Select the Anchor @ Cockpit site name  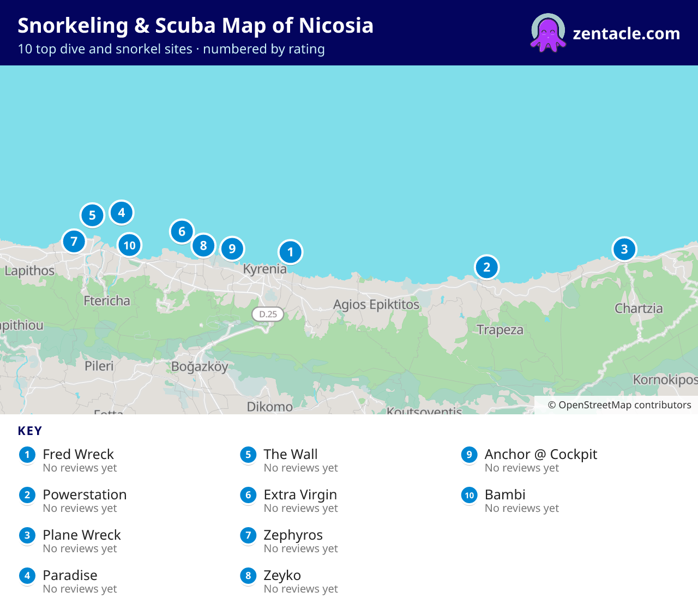[x=540, y=454]
